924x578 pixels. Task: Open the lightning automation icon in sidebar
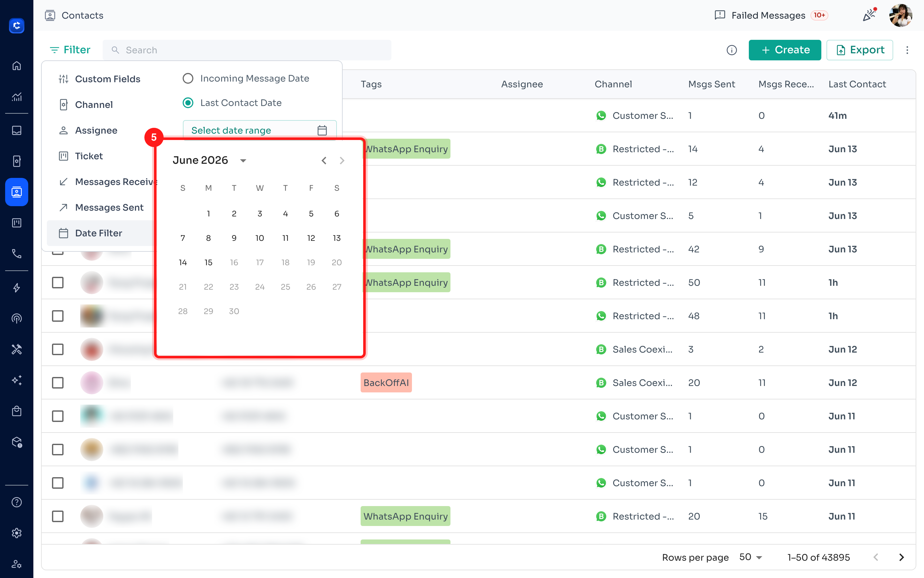(16, 288)
